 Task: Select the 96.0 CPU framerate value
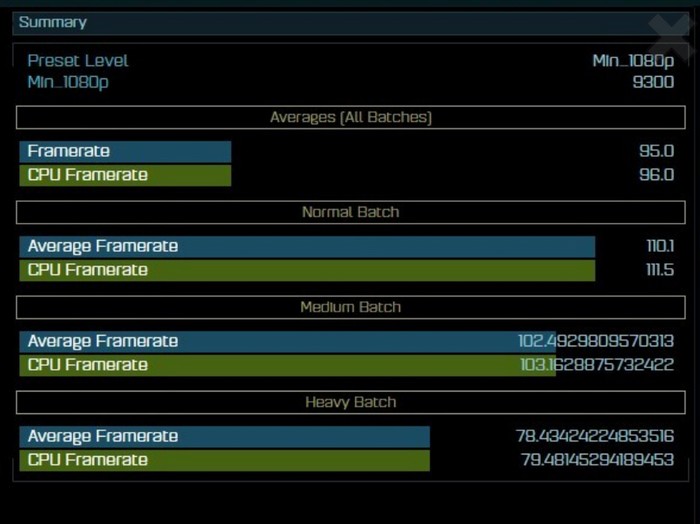coord(656,176)
